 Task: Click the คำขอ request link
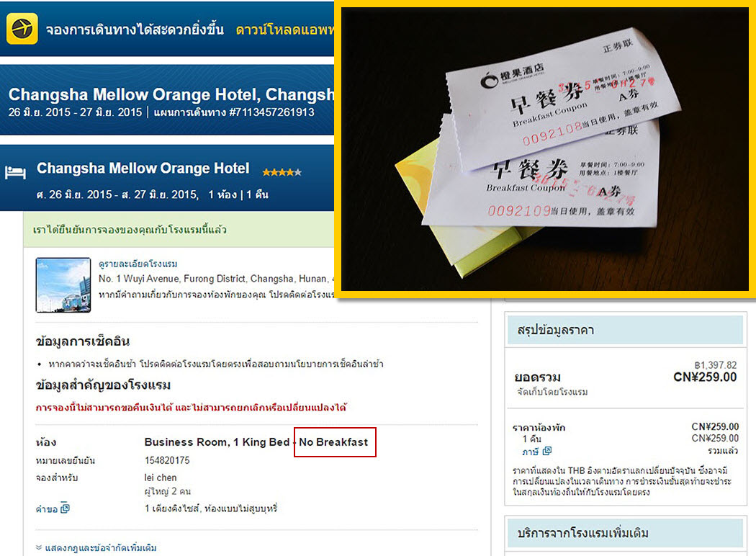point(47,509)
